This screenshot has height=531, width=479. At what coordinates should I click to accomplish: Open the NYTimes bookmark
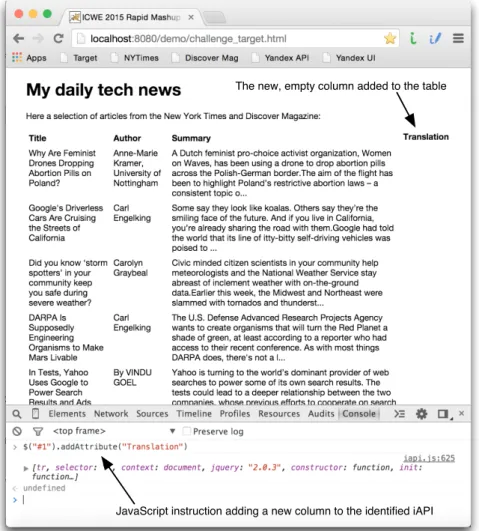click(135, 58)
